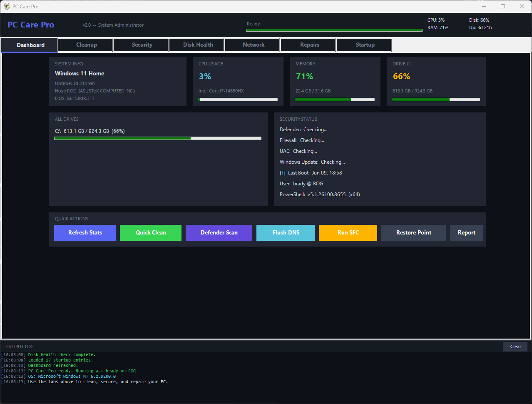Click the 613.1 GB / 924.3 GB text in Drive C: card
Image resolution: width=532 pixels, height=404 pixels.
(x=413, y=91)
